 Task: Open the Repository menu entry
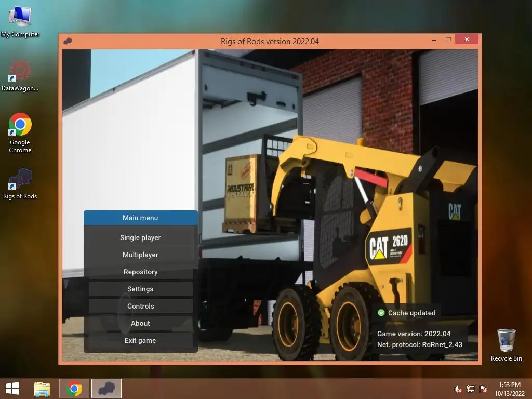tap(140, 272)
